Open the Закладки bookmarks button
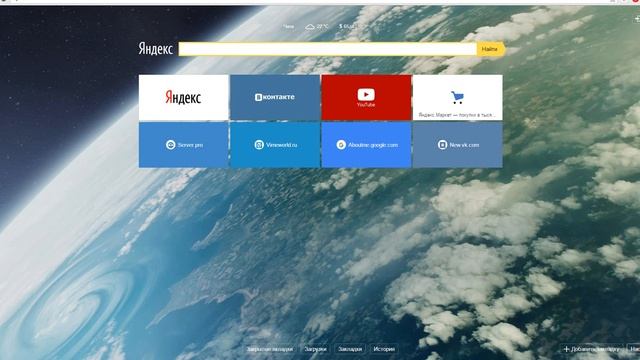This screenshot has width=640, height=360. click(350, 349)
